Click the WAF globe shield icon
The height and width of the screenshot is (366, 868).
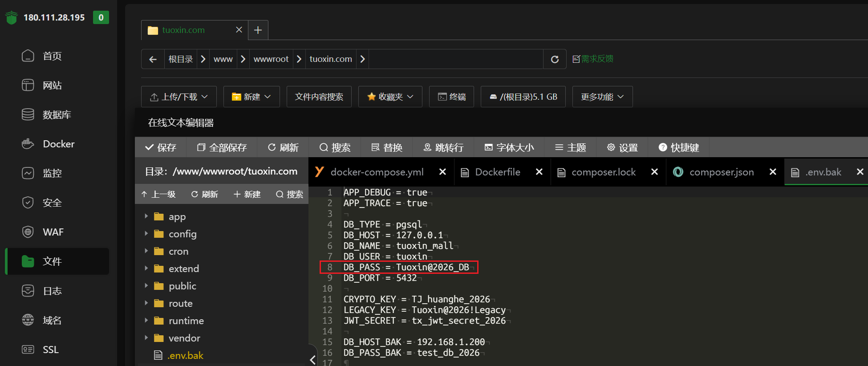tap(28, 232)
